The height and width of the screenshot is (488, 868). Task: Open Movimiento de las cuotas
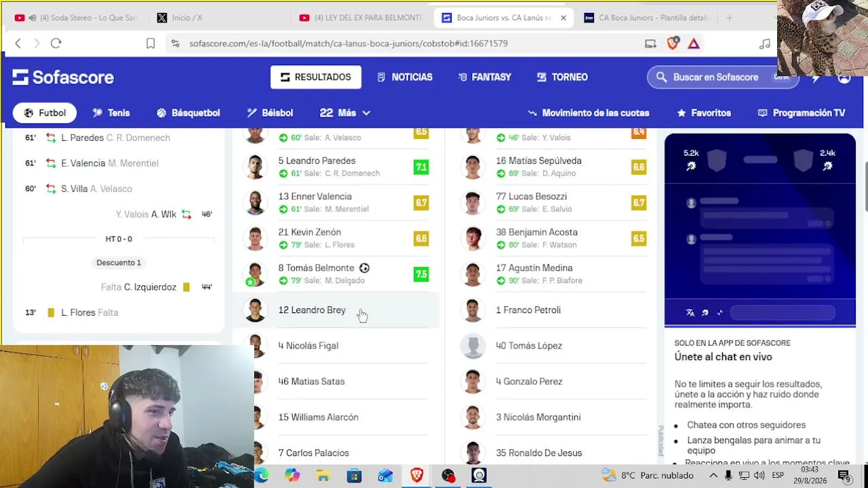[x=589, y=113]
